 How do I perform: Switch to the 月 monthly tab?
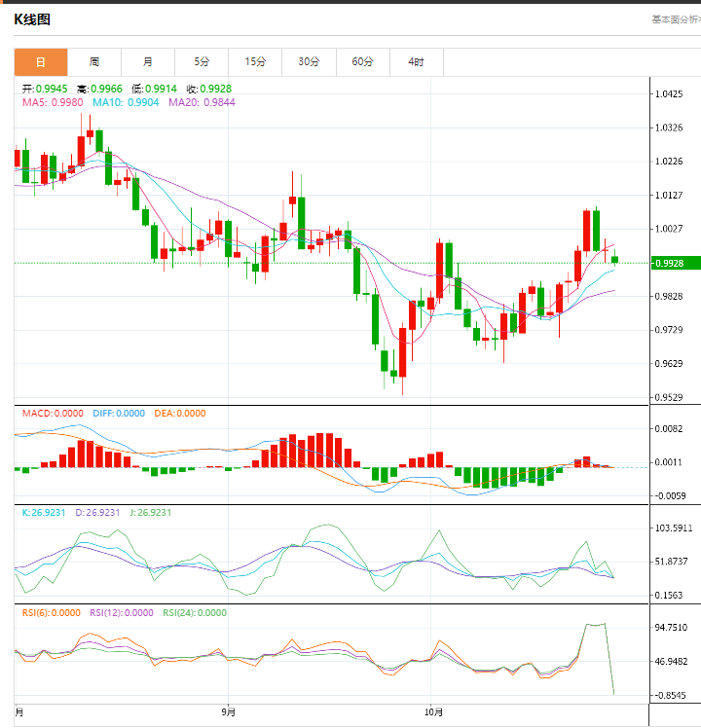[148, 61]
